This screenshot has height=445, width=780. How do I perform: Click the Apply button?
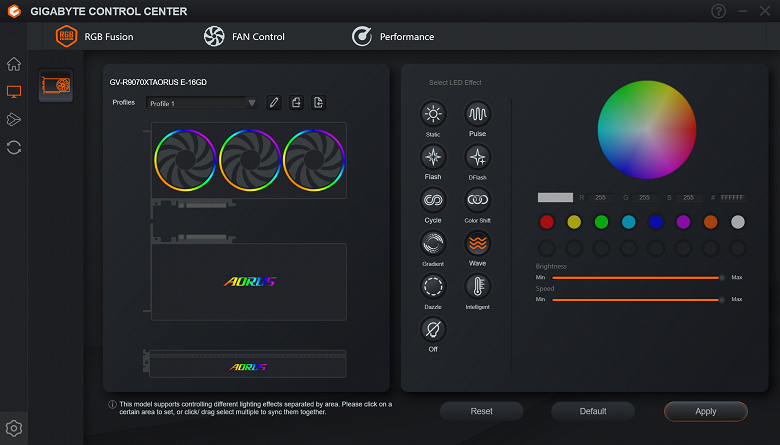(x=706, y=411)
